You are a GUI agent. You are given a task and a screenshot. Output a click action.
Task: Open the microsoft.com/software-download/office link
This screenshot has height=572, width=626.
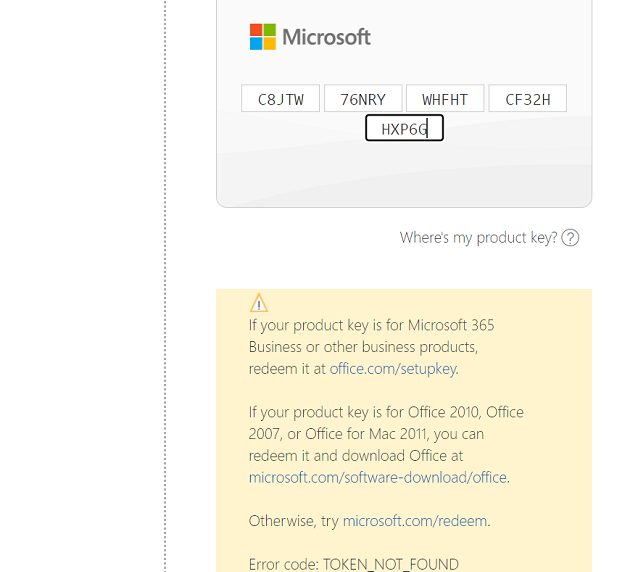pos(378,477)
